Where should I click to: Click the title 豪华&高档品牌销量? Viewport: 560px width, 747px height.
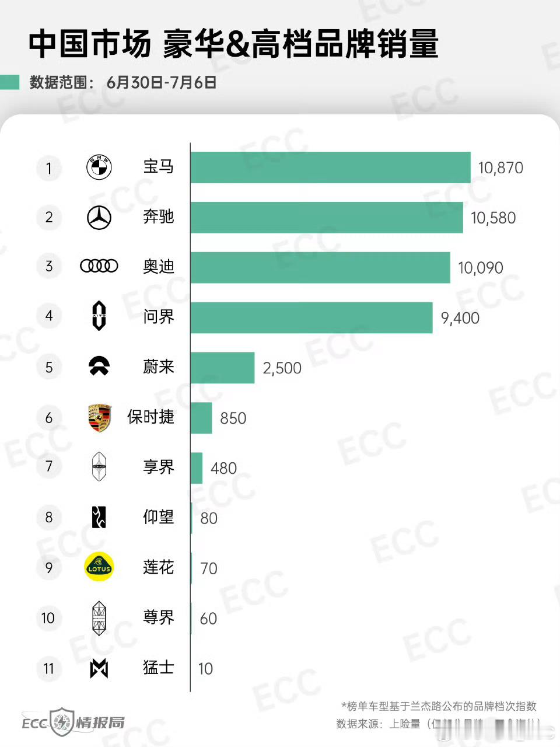pyautogui.click(x=301, y=46)
